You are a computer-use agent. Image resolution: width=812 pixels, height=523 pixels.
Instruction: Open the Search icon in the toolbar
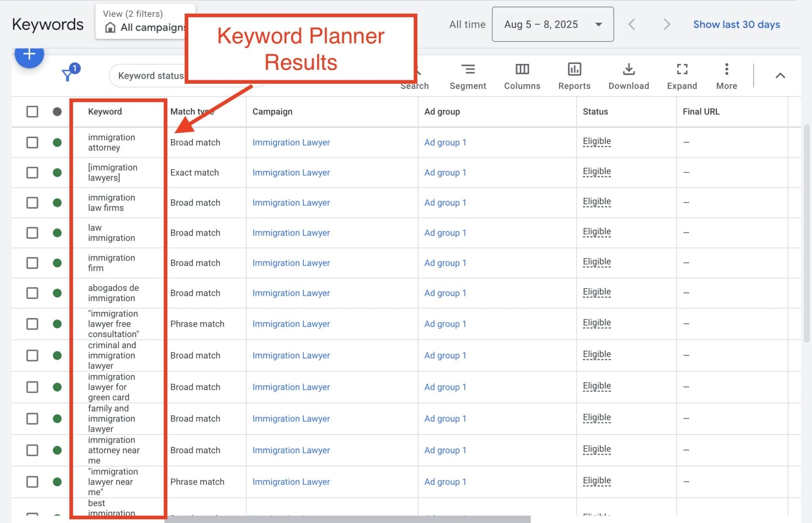click(415, 76)
